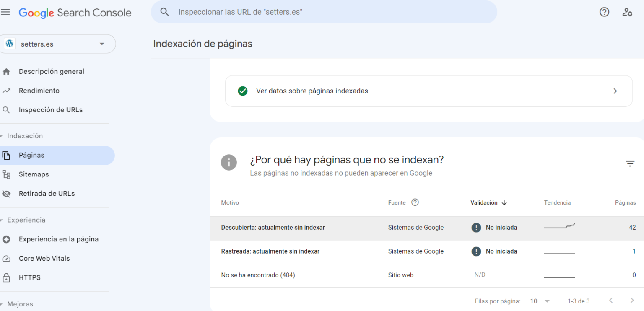Screen dimensions: 644x311
Task: Click No iniciada in Descubierta row
Action: coord(501,228)
